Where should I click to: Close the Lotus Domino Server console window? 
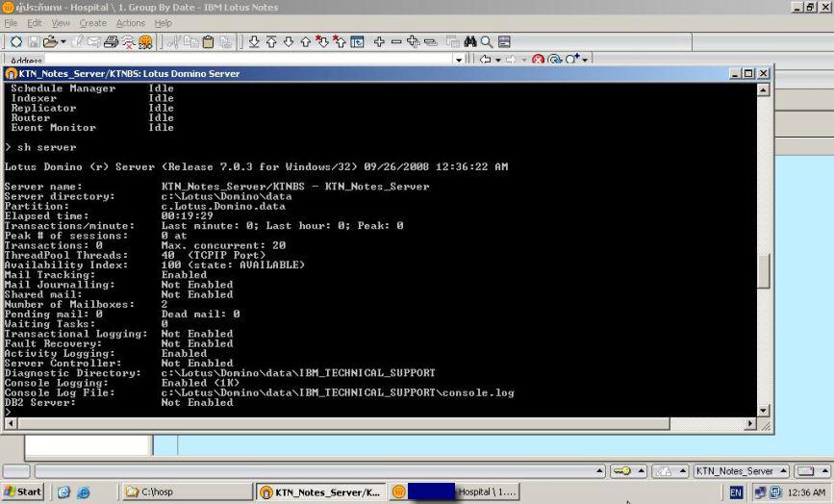[x=763, y=73]
